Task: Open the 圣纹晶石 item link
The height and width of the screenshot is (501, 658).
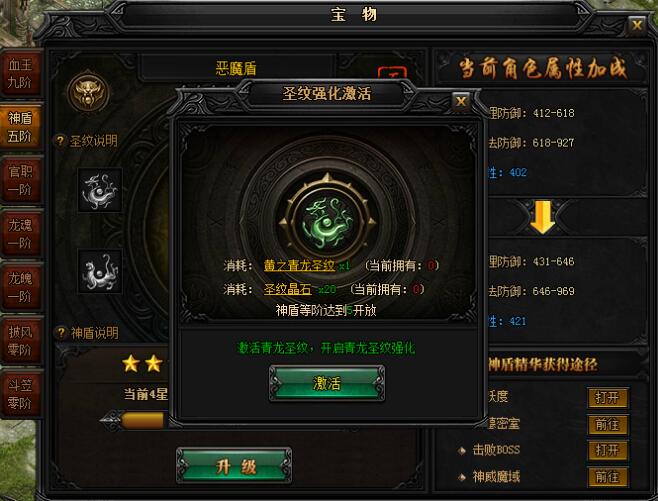Action: tap(287, 289)
